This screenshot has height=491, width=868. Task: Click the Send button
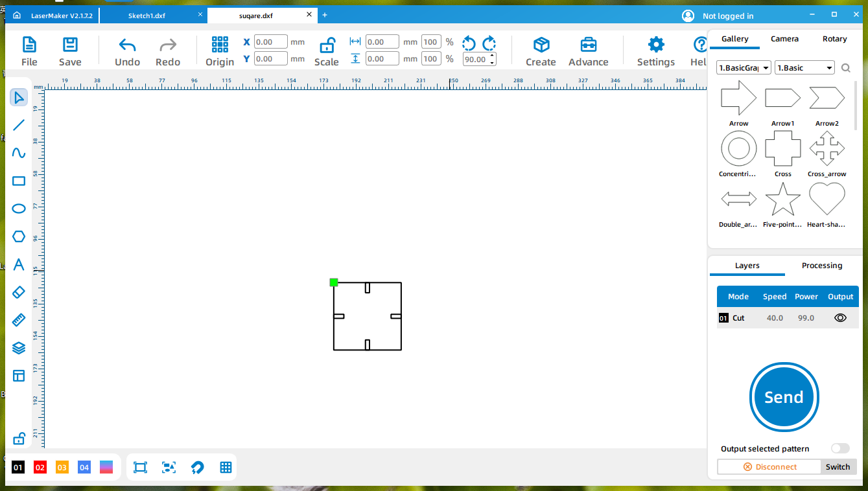click(x=784, y=397)
